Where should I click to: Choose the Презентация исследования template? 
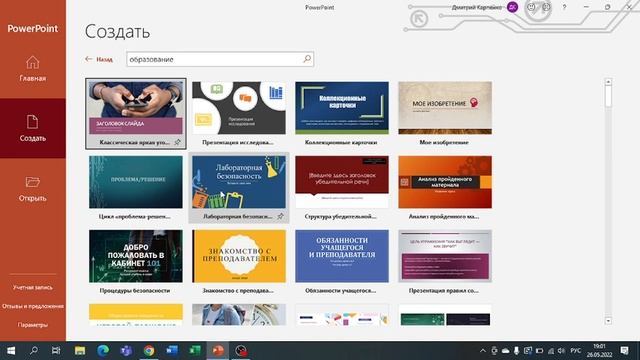point(239,108)
